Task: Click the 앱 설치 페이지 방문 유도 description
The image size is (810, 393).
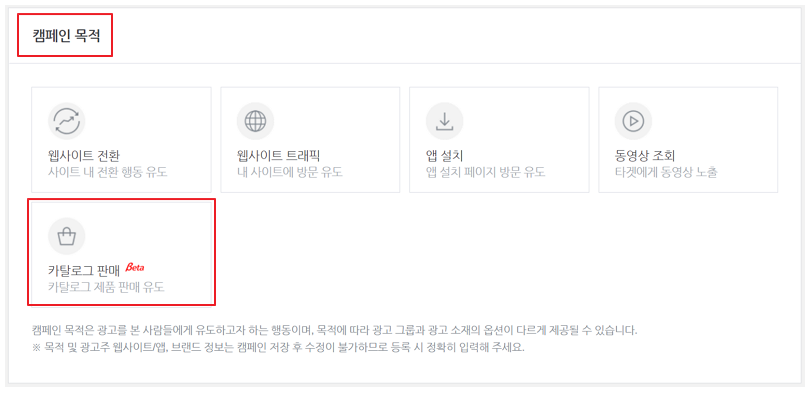Action: point(486,172)
